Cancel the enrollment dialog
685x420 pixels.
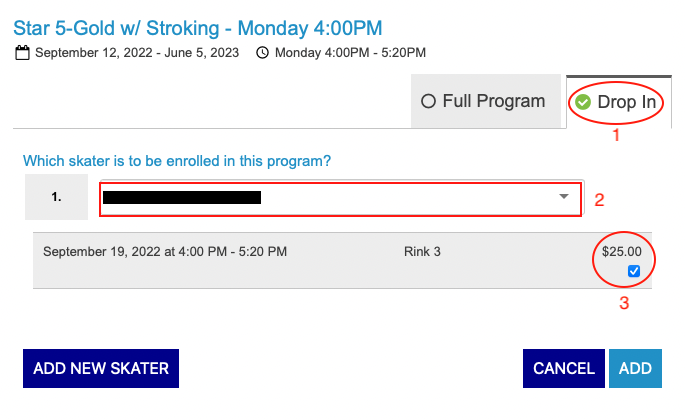[x=564, y=368]
